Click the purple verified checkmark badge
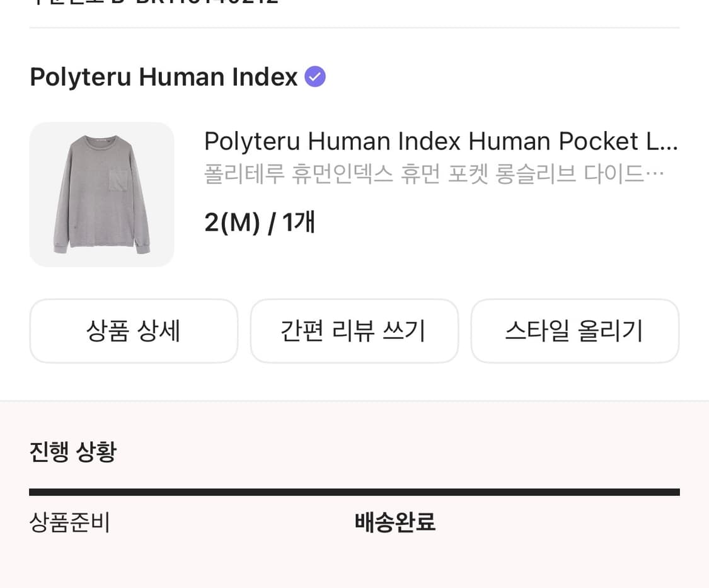709x588 pixels. [315, 77]
